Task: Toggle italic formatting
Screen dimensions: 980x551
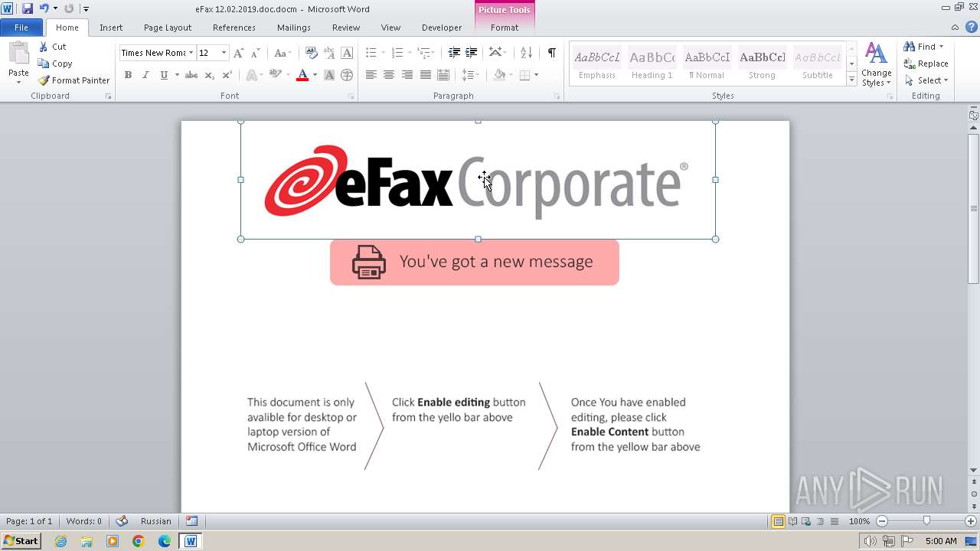Action: [x=145, y=75]
